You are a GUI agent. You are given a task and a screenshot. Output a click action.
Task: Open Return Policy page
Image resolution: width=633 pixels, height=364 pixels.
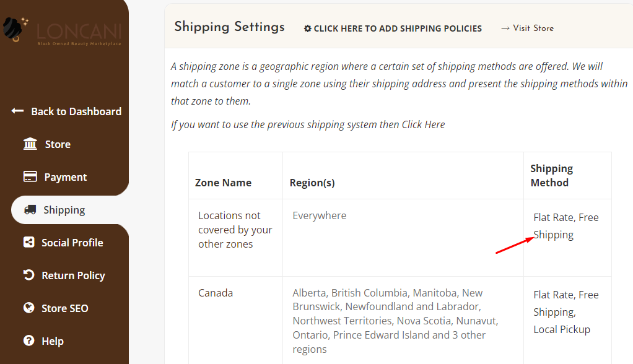point(73,275)
